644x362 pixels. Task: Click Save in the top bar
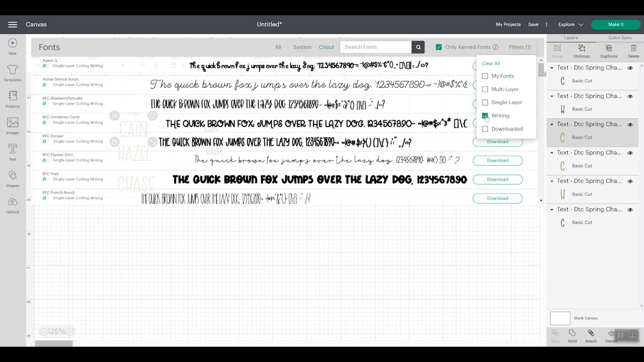pos(533,24)
